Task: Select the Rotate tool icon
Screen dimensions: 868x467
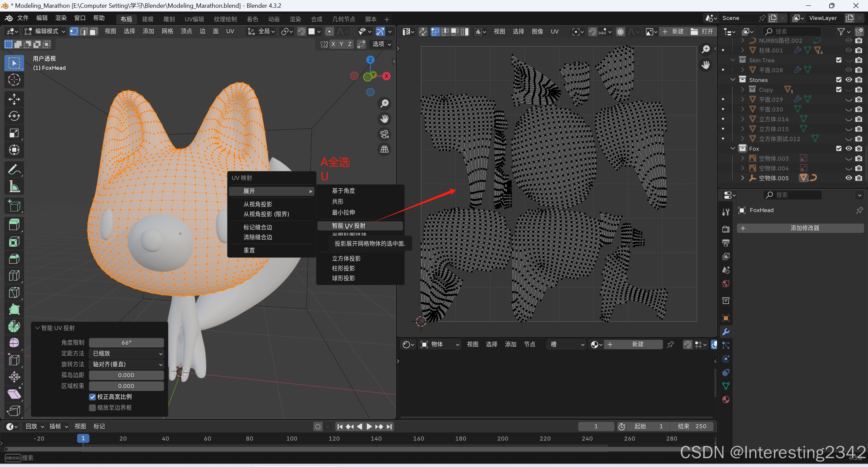Action: pyautogui.click(x=14, y=116)
